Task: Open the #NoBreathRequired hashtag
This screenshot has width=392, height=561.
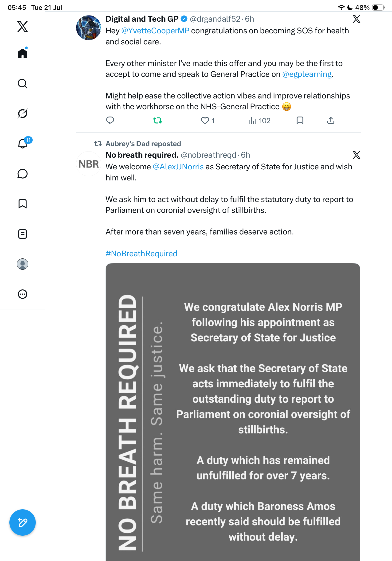Action: [x=141, y=253]
